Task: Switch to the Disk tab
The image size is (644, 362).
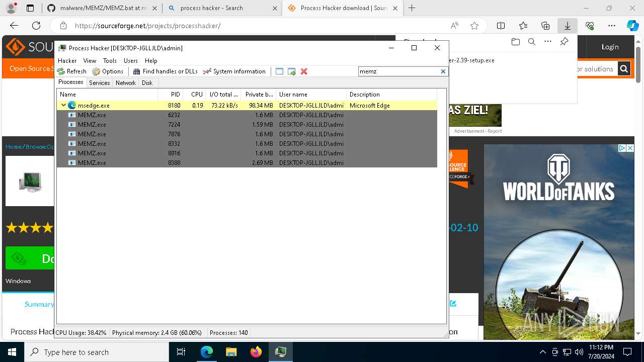Action: pos(147,83)
